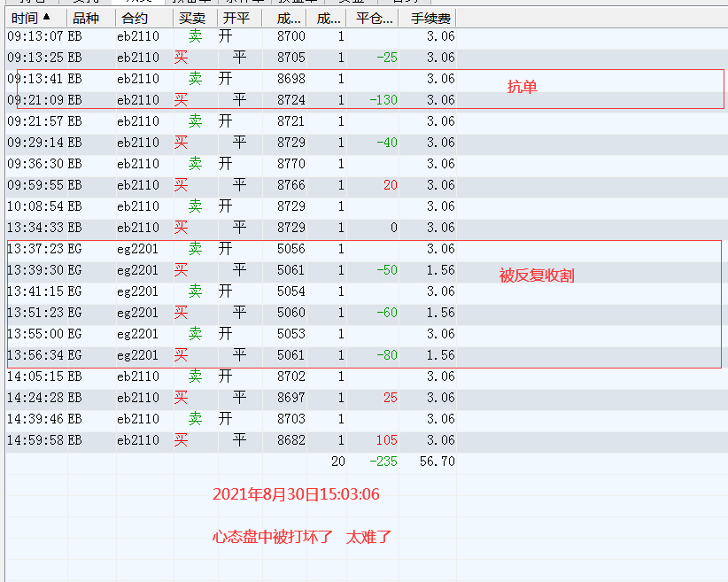Click the red 20 profit at 09:59:55
This screenshot has height=582, width=728.
tap(391, 185)
